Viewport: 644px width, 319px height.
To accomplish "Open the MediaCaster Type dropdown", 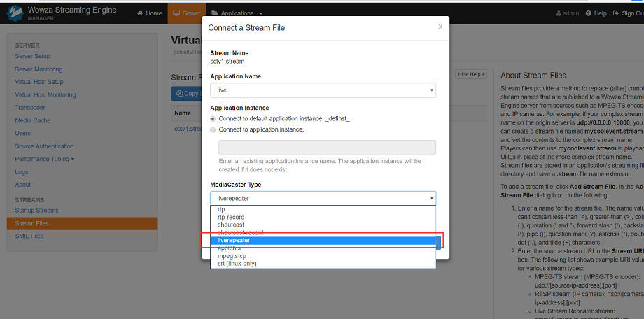I will tap(323, 198).
